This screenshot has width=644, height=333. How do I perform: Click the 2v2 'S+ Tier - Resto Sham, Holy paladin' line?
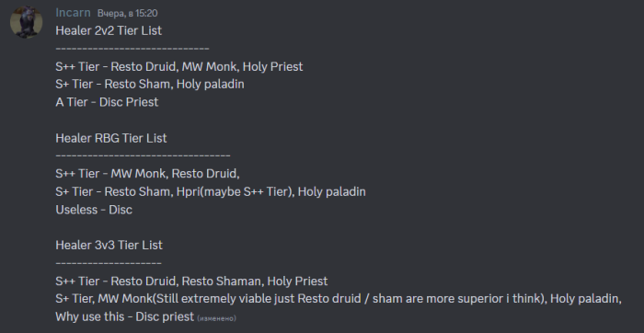[150, 85]
